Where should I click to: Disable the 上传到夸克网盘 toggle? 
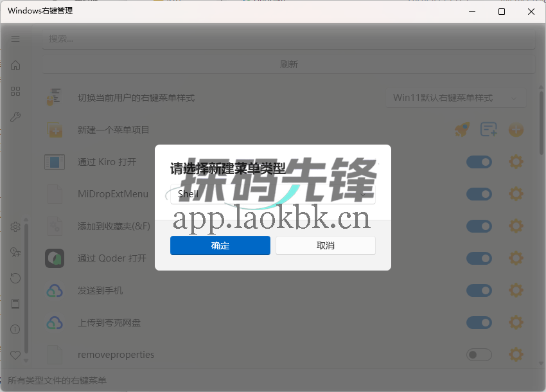pyautogui.click(x=479, y=322)
